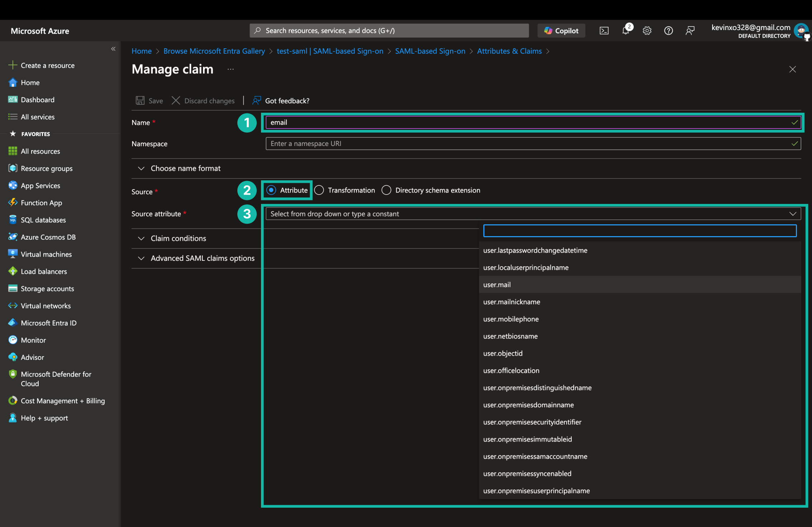This screenshot has width=812, height=527.
Task: Open feedback icon in top bar
Action: [x=690, y=31]
